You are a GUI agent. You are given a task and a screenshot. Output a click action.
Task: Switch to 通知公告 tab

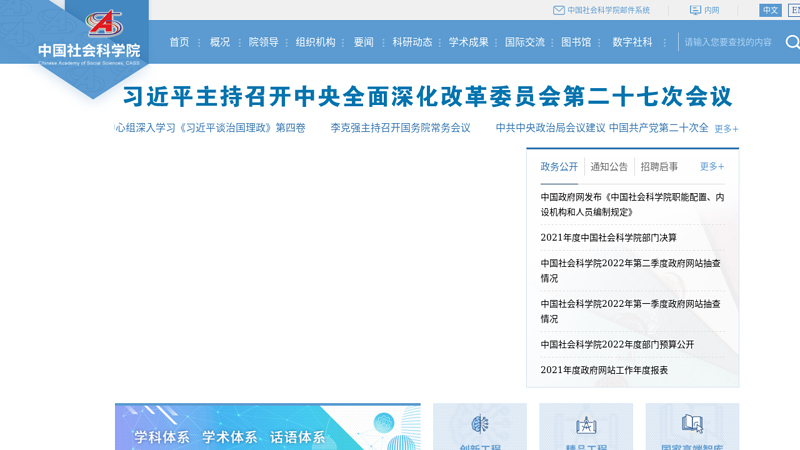coord(609,167)
